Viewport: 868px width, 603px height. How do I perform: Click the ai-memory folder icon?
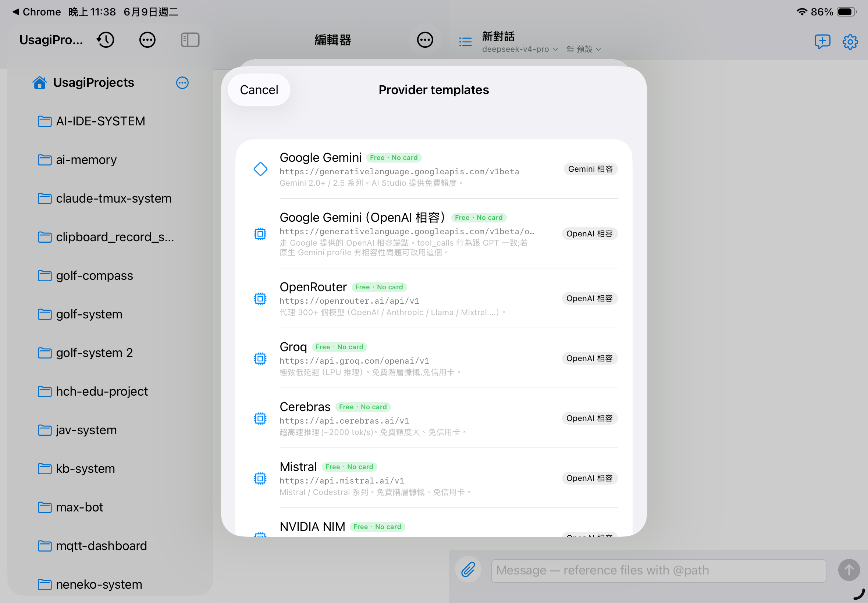45,160
